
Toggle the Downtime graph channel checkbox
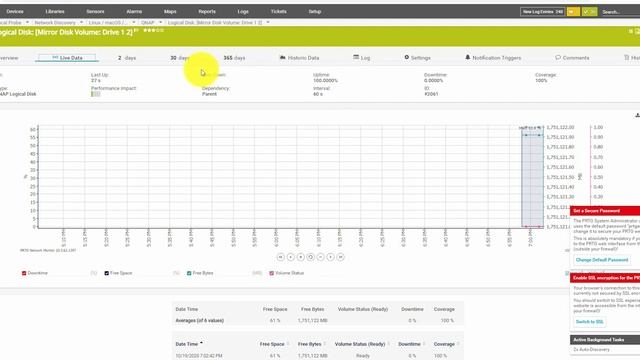24,273
